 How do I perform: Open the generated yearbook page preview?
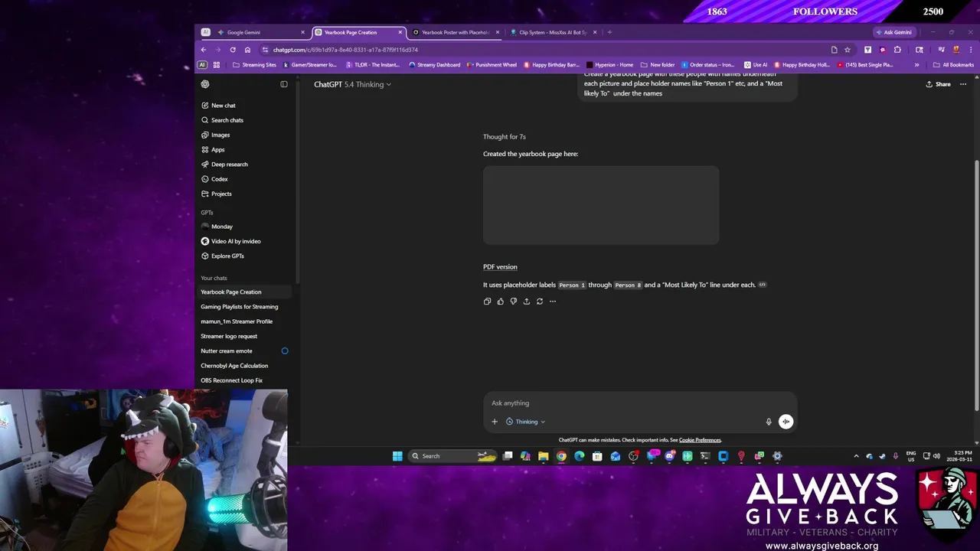(601, 205)
